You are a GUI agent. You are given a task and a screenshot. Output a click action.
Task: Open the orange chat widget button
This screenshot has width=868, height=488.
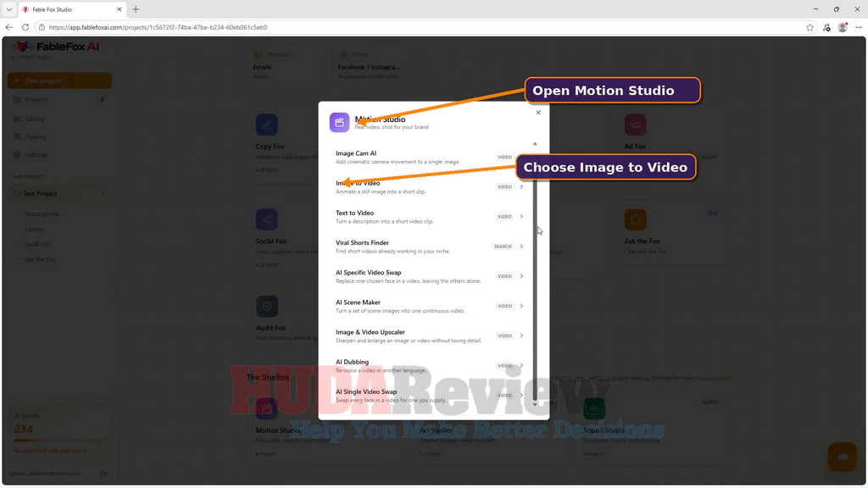pos(843,457)
